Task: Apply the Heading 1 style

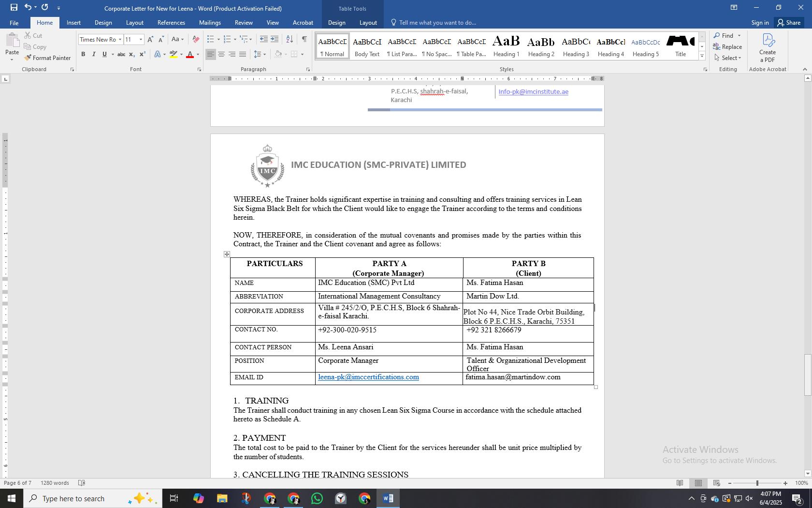Action: (506, 46)
